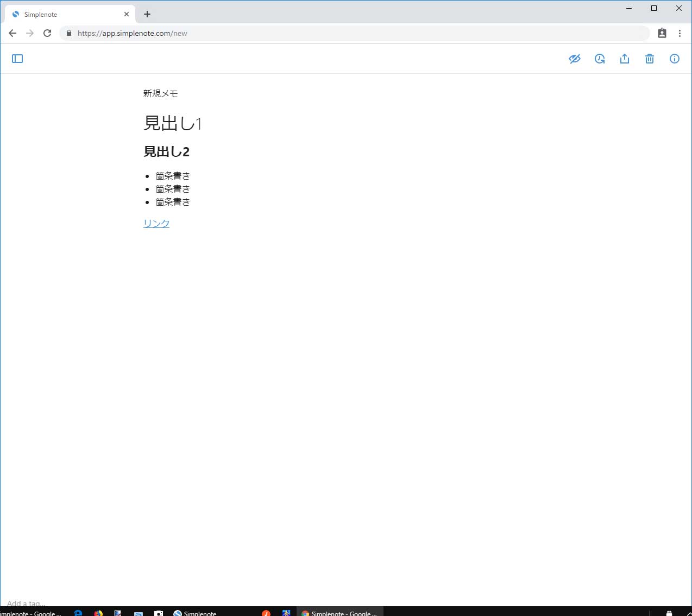Open the Chrome customize menu

coord(680,33)
